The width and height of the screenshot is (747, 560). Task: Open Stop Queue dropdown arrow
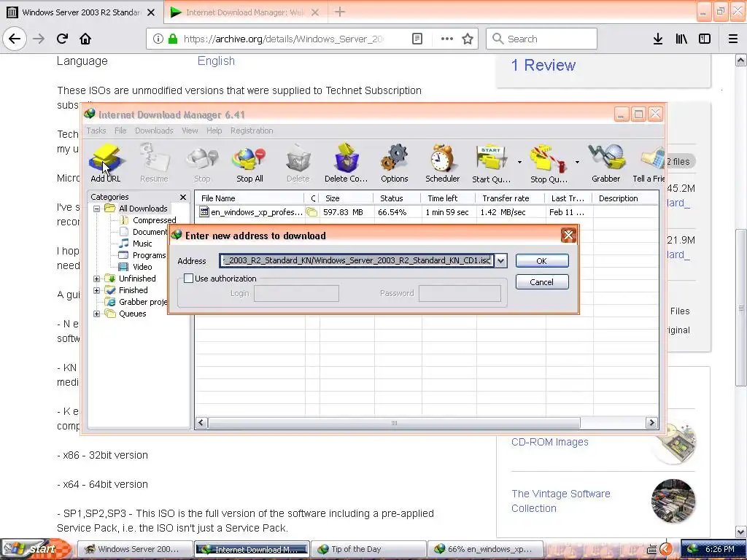(577, 163)
